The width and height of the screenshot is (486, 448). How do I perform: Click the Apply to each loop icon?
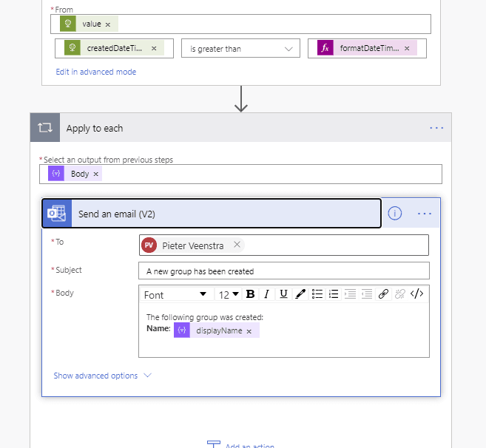pos(45,128)
